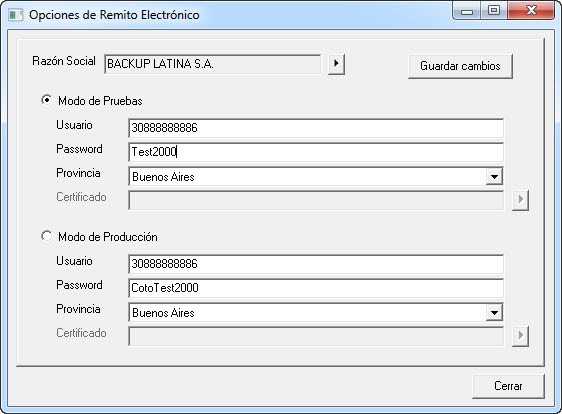The height and width of the screenshot is (414, 562).
Task: Click the disabled Certificado field in Modo de Pruebas
Action: [316, 200]
